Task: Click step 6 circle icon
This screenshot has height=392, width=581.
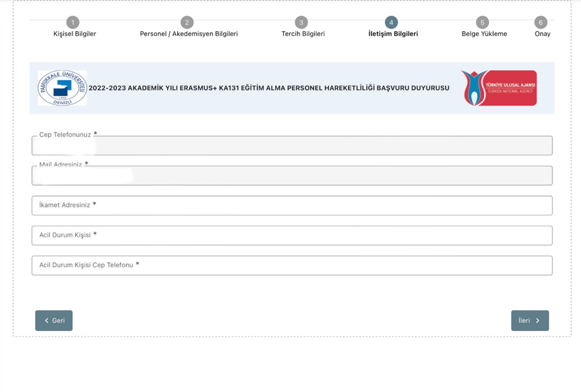Action: [x=541, y=23]
